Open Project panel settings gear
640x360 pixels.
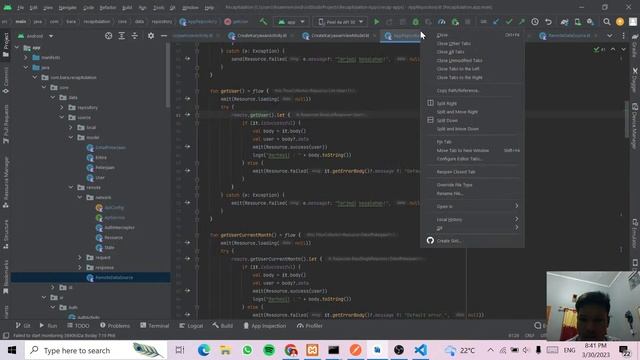pyautogui.click(x=151, y=36)
